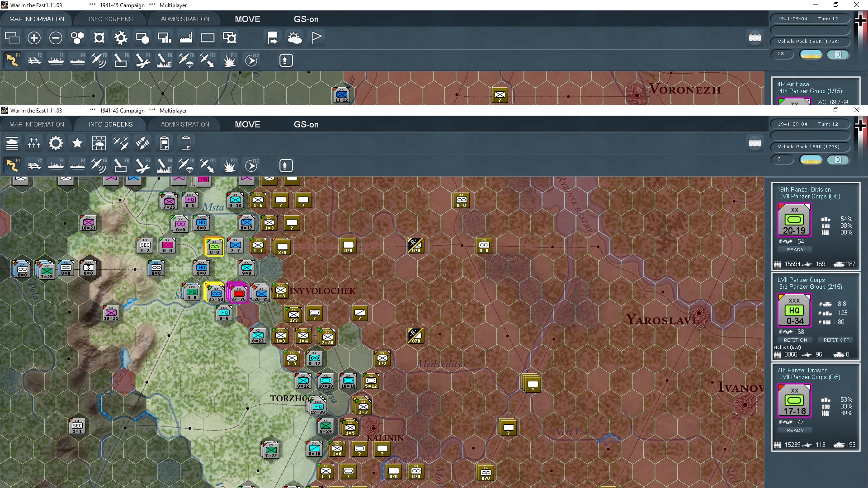Select the 7th Panzer Division unit card
The width and height of the screenshot is (868, 488).
point(794,400)
